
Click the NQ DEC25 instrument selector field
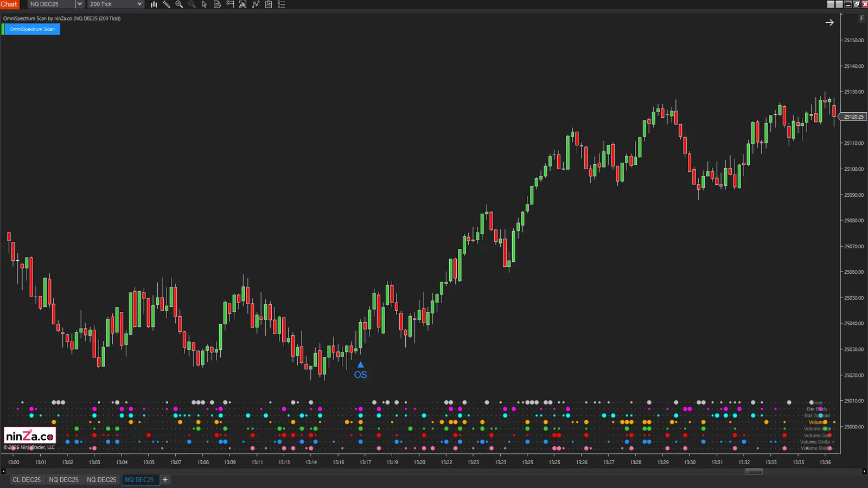[52, 4]
